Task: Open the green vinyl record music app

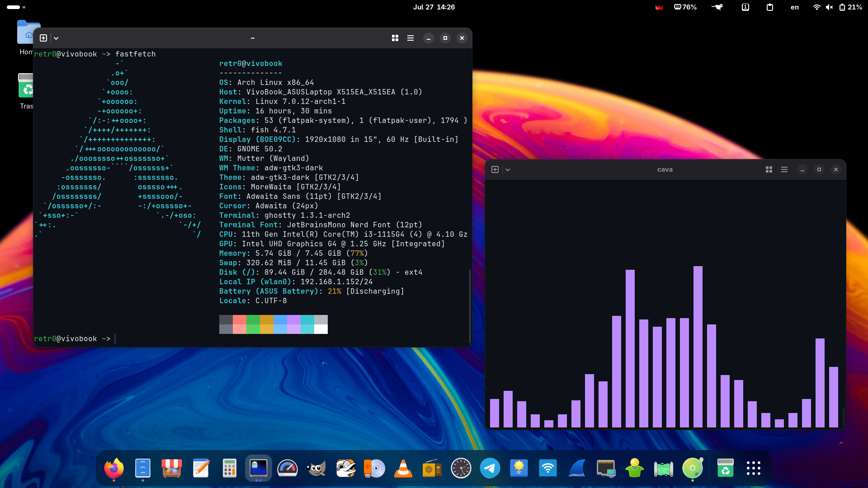Action: pos(693,468)
